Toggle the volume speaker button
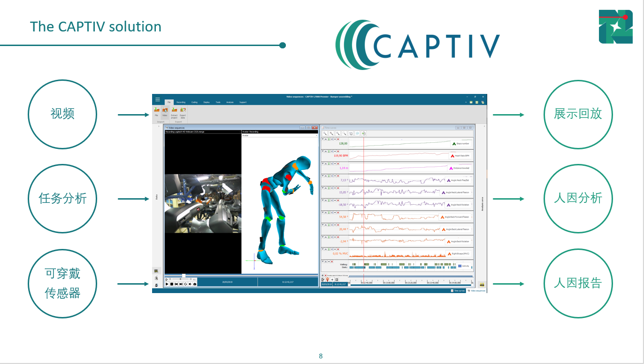The height and width of the screenshot is (364, 644). (x=190, y=284)
